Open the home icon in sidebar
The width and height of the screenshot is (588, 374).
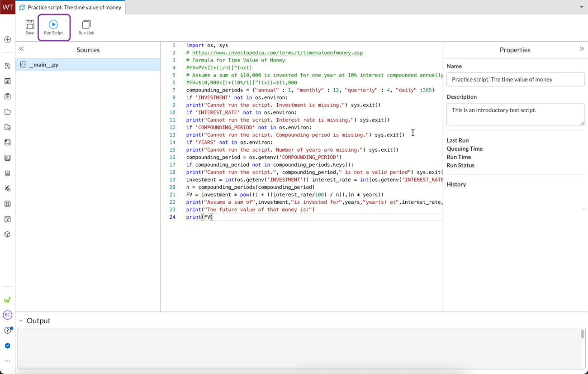(8, 66)
